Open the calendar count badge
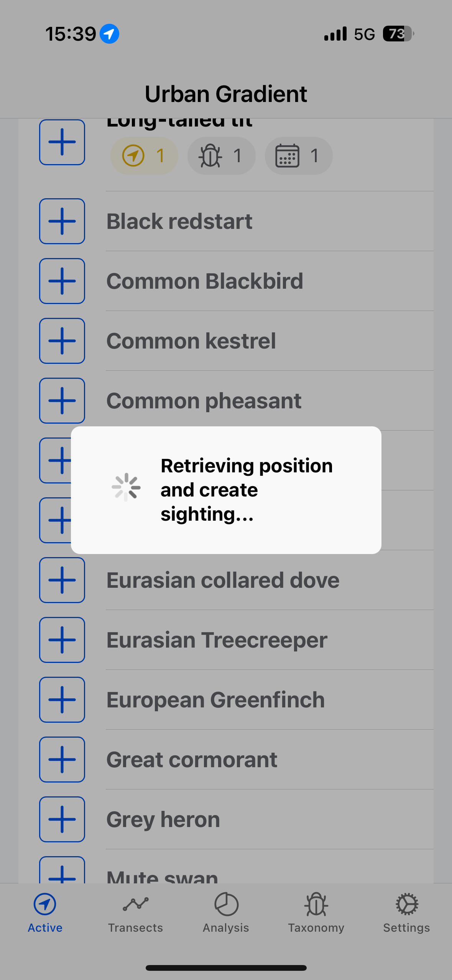Viewport: 452px width, 980px height. pos(299,156)
